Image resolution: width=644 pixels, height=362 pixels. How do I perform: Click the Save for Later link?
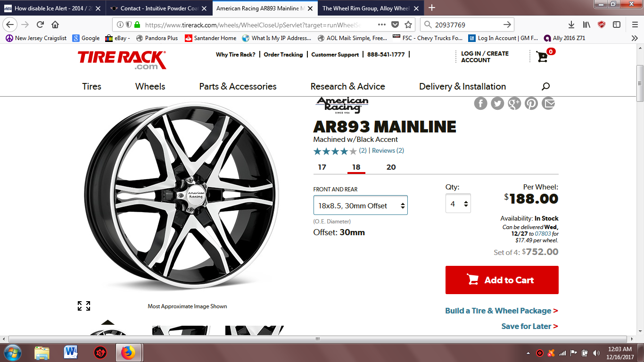point(529,326)
